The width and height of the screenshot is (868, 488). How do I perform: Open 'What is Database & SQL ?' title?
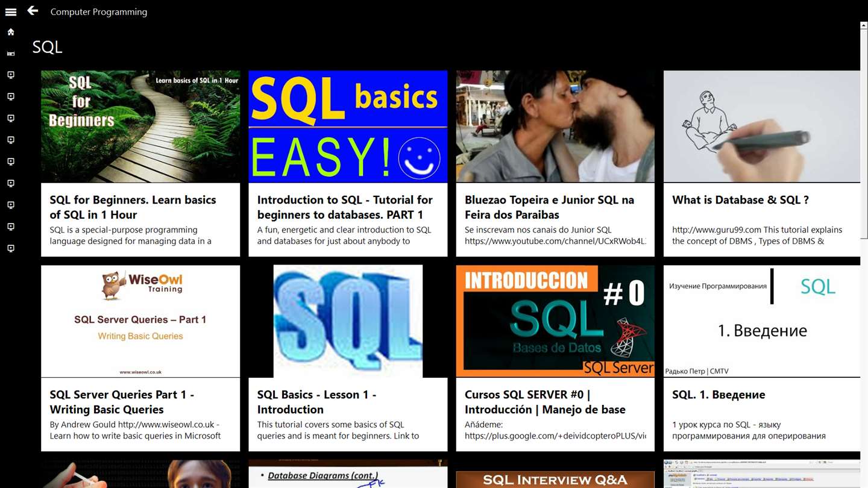click(740, 200)
